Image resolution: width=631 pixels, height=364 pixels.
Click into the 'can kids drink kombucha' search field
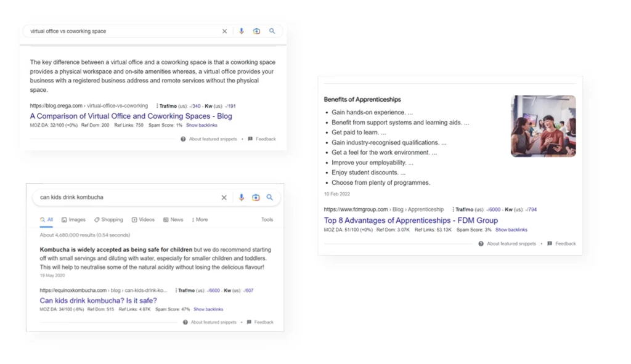point(123,198)
